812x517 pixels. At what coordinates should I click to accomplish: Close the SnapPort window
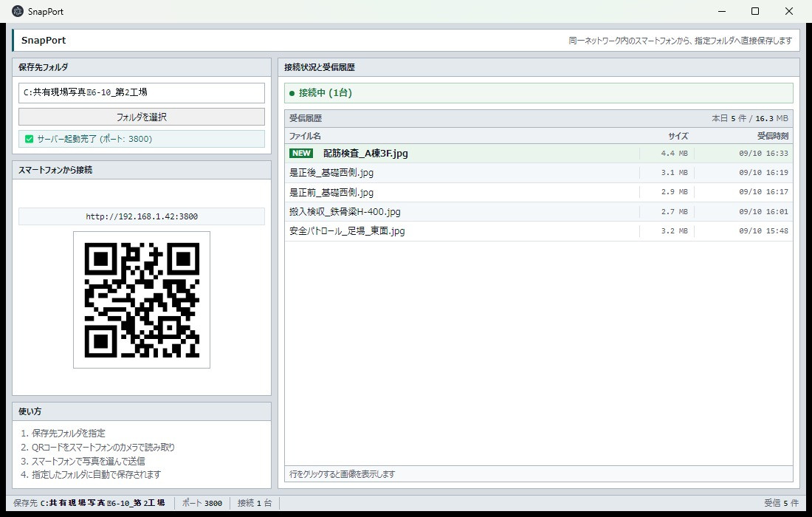(x=788, y=11)
